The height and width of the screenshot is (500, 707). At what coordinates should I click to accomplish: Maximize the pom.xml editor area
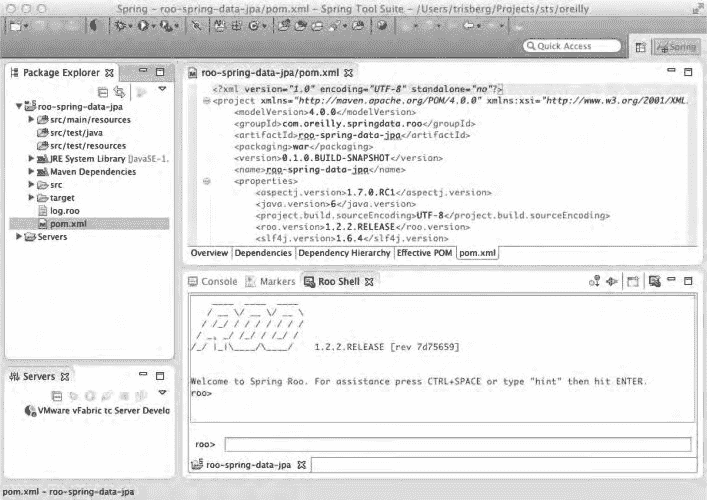pyautogui.click(x=686, y=73)
